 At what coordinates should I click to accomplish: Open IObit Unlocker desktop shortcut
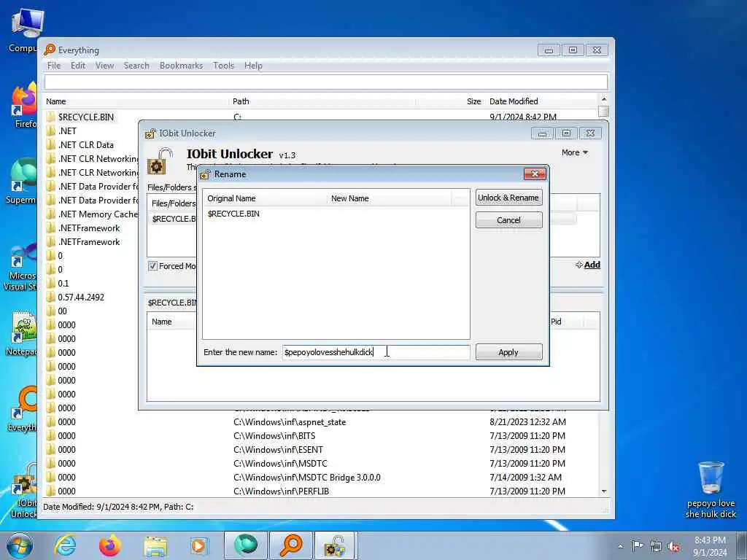[24, 491]
